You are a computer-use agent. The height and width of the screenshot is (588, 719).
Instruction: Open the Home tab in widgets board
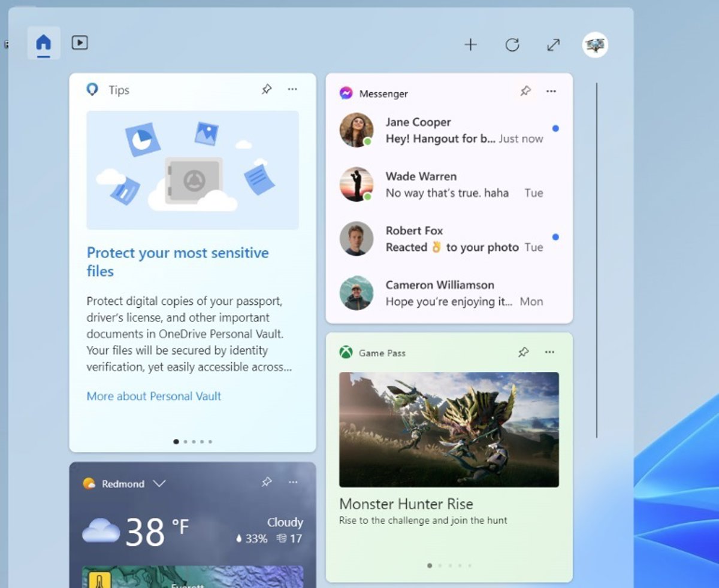(44, 43)
